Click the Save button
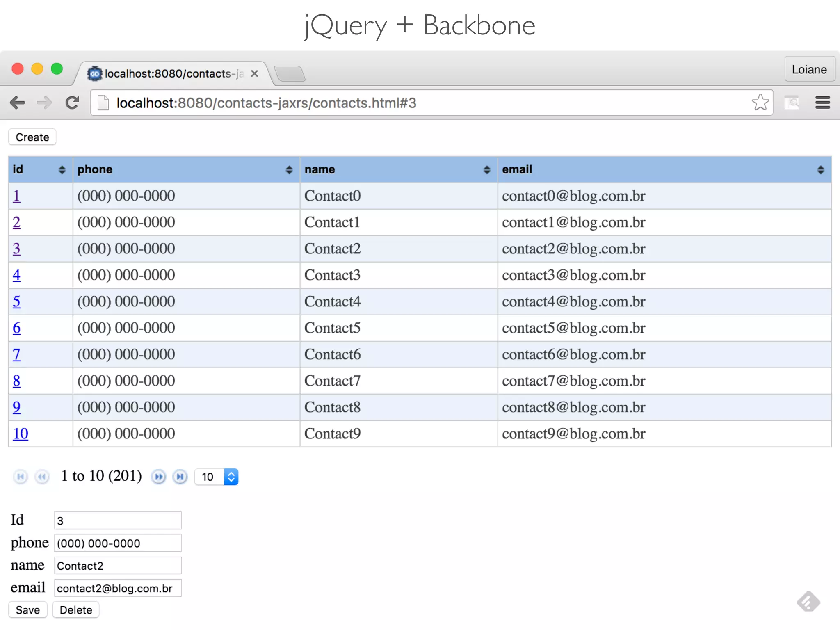This screenshot has width=840, height=630. 28,610
